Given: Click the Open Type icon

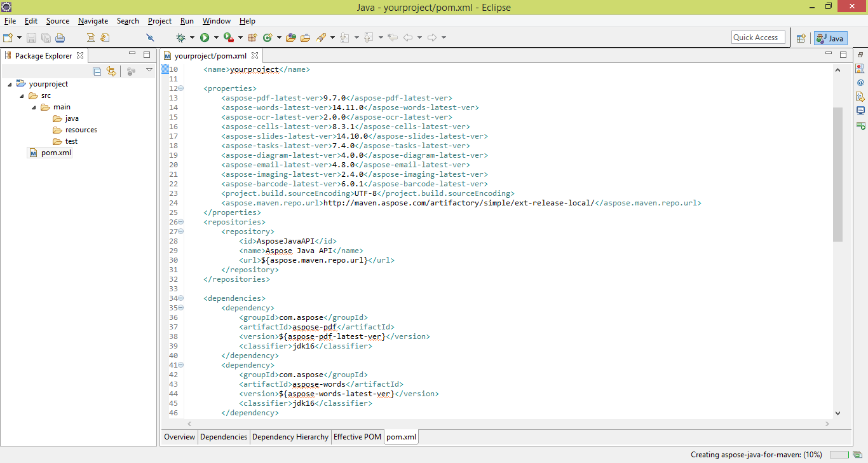Looking at the screenshot, I should pyautogui.click(x=291, y=38).
